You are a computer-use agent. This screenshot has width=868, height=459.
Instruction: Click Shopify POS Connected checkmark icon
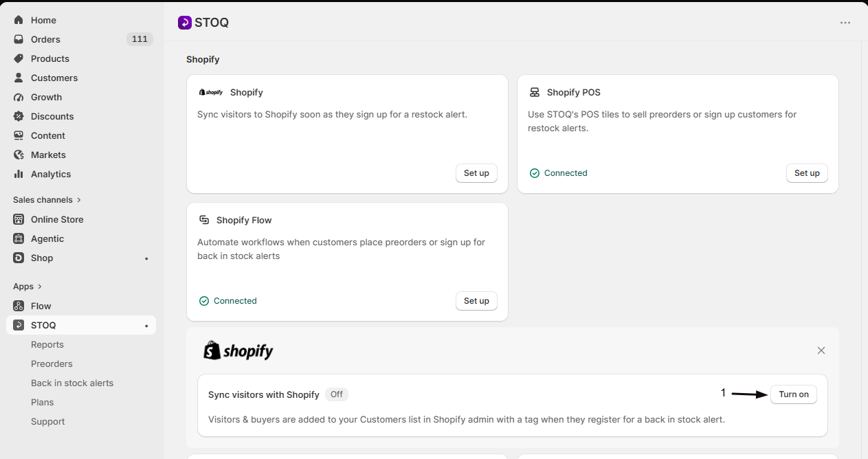pos(535,173)
